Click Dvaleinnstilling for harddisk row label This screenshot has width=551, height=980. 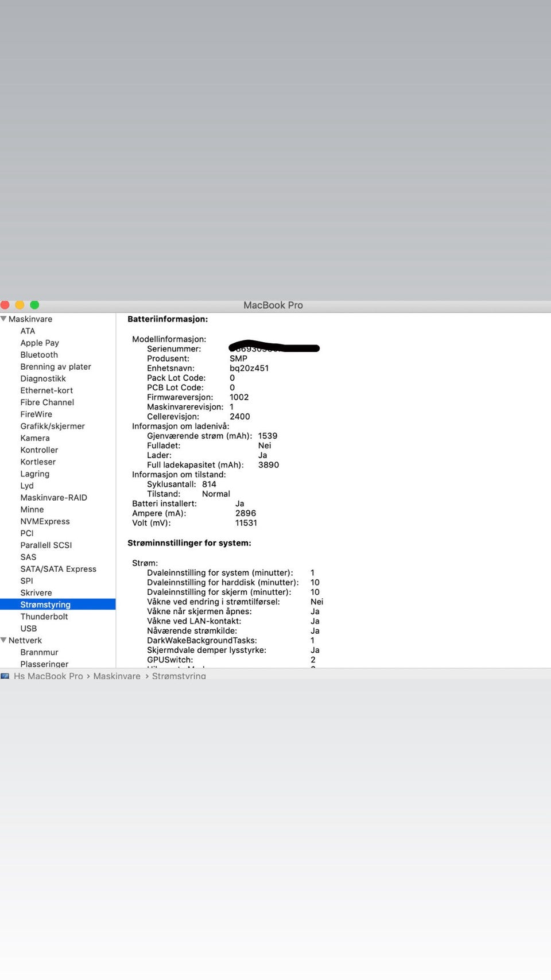[x=223, y=582]
